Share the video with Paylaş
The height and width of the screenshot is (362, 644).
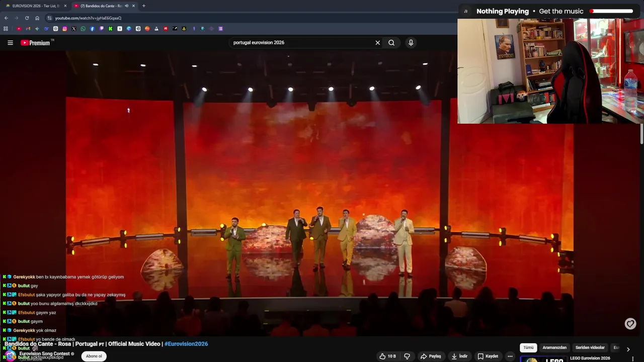[431, 356]
